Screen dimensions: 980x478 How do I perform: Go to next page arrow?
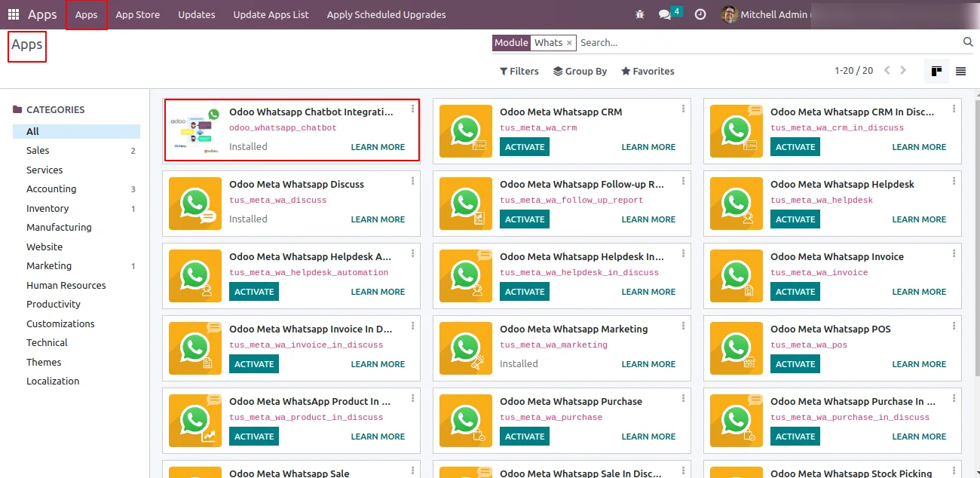903,70
